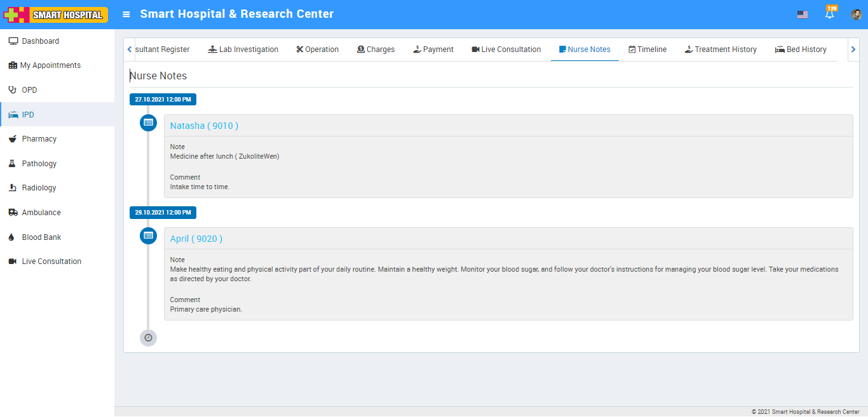This screenshot has width=868, height=417.
Task: View the Treatment History tab
Action: [x=721, y=50]
